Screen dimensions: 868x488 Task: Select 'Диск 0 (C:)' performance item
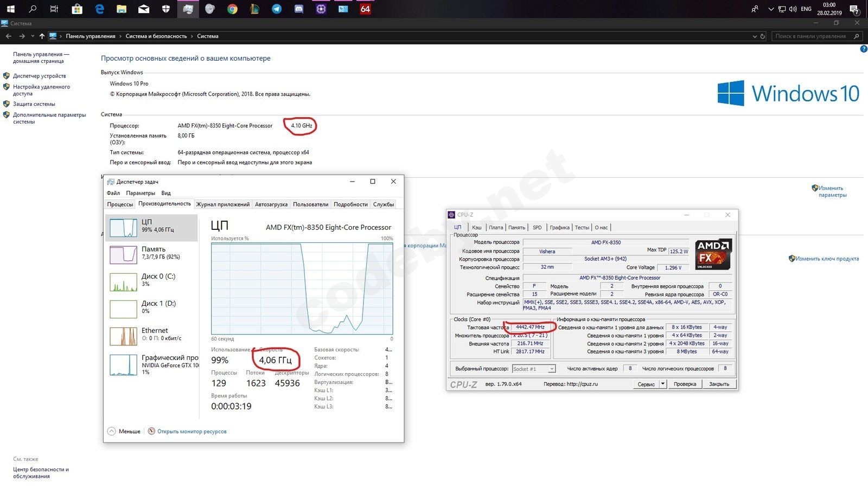coord(151,282)
